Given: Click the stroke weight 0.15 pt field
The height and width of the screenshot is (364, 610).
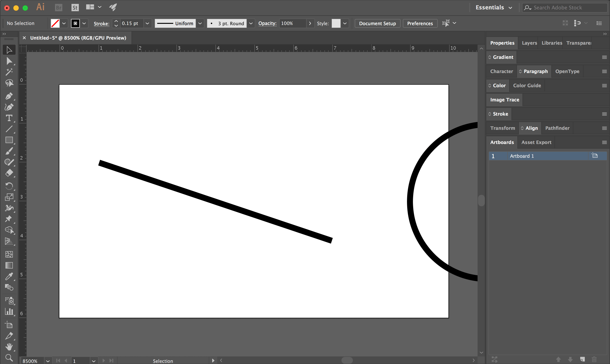Looking at the screenshot, I should click(x=132, y=23).
